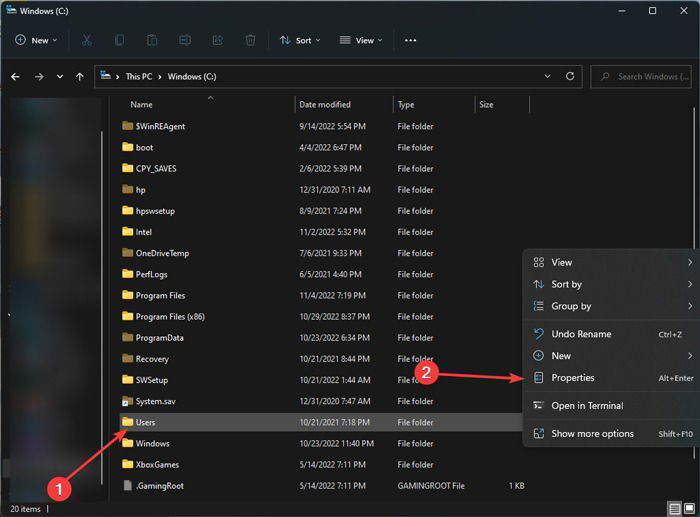Screen dimensions: 700x517
Task: Expand the address bar history chevron
Action: (x=547, y=76)
